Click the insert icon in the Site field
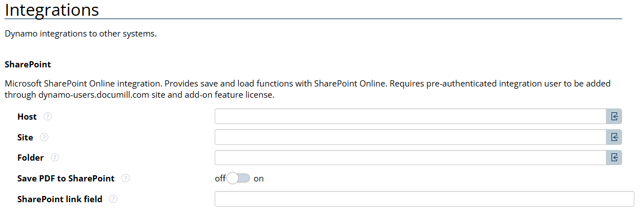 (614, 137)
